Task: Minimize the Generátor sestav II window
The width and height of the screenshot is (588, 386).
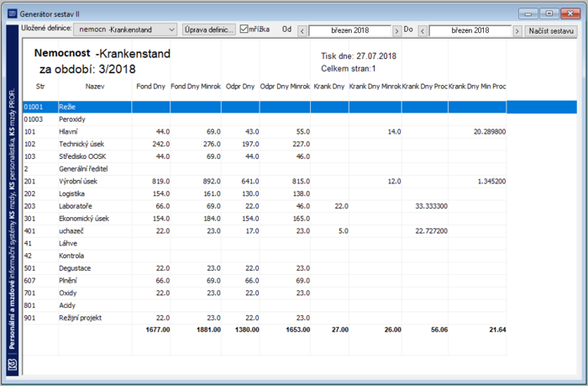Action: [528, 14]
